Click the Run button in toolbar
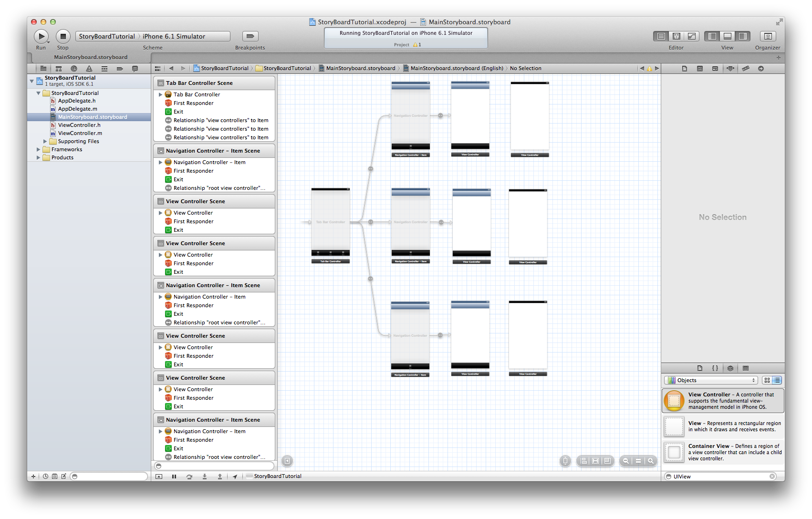812x519 pixels. [41, 36]
